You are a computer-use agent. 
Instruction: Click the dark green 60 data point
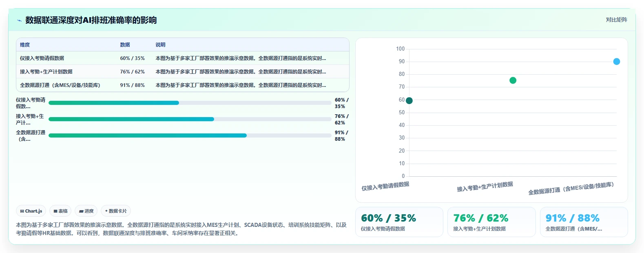409,100
